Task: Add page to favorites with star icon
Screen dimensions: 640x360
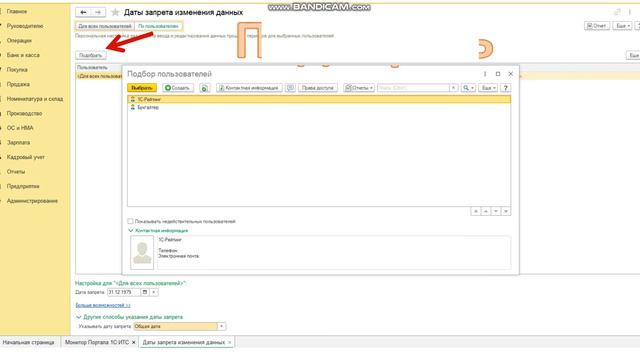Action: tap(116, 13)
